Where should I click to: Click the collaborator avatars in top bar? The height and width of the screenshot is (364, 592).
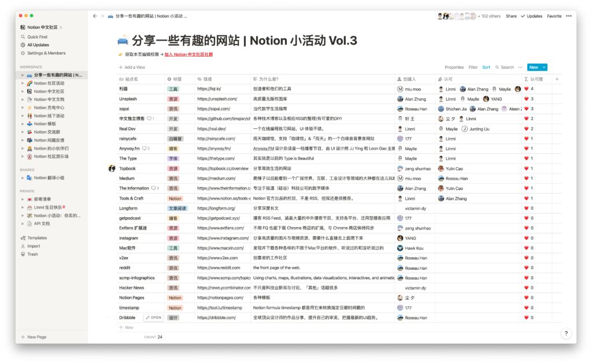457,16
